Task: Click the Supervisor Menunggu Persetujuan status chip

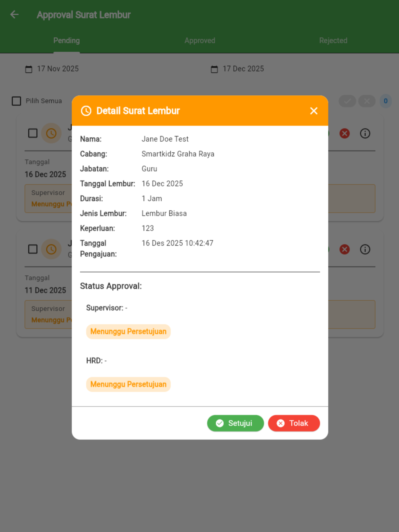Action: pos(128,331)
